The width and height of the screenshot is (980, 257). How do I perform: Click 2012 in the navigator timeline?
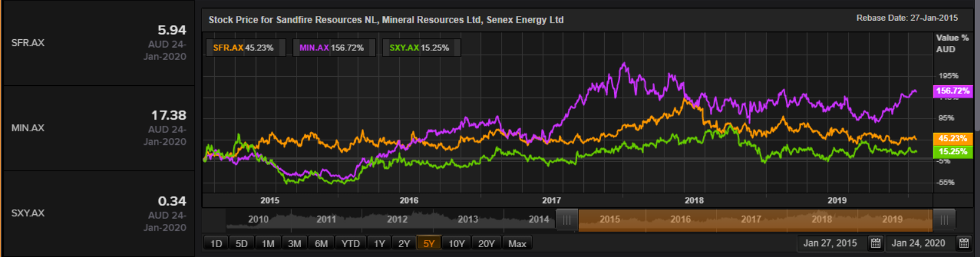coord(397,219)
